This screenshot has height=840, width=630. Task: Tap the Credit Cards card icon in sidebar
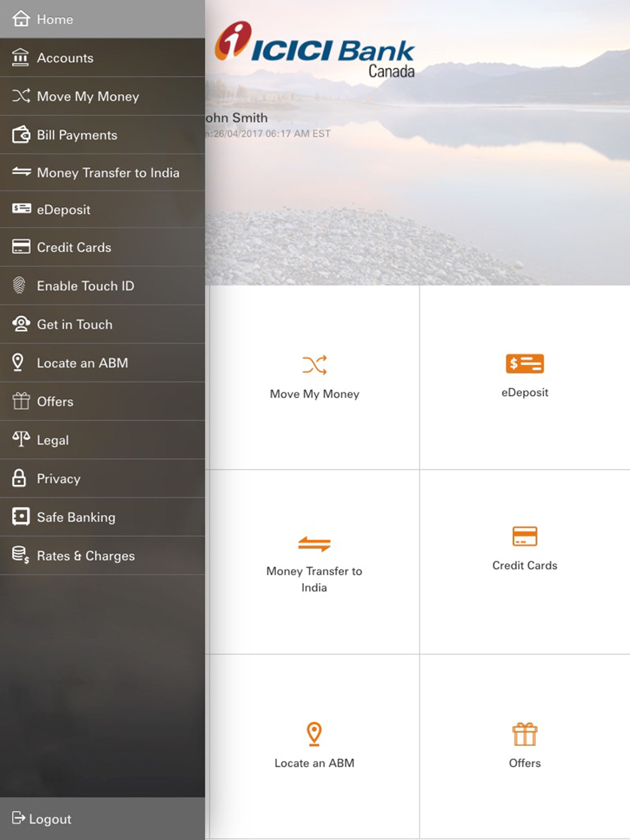tap(21, 247)
